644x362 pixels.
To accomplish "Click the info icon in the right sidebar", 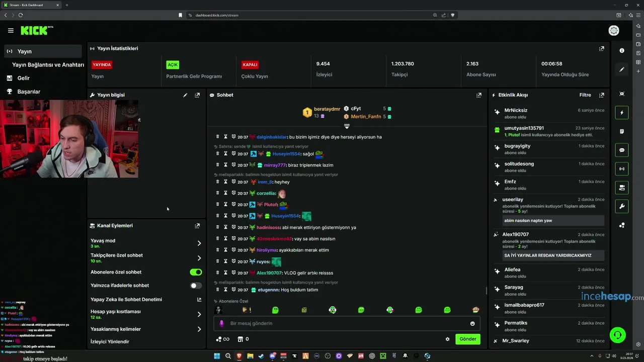I will point(622,51).
